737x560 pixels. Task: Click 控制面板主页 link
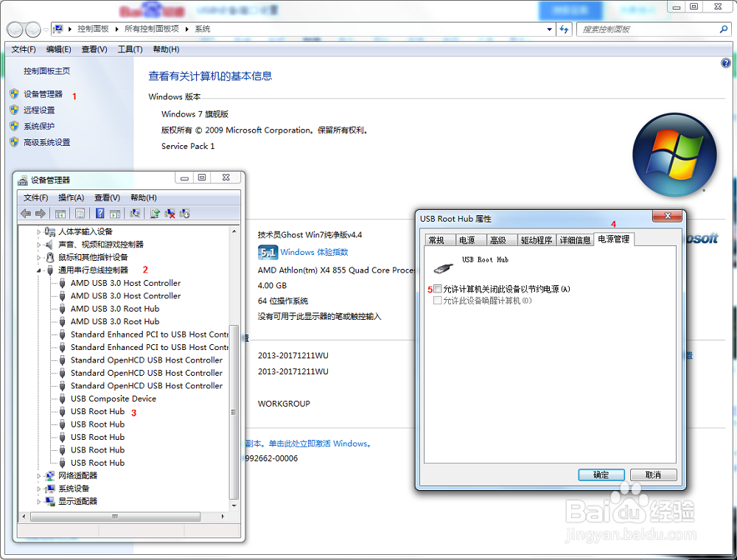click(x=47, y=71)
